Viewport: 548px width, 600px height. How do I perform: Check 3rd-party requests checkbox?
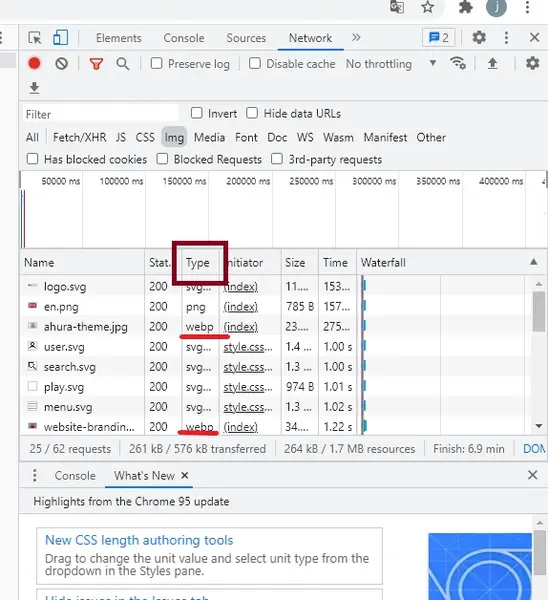coord(277,158)
